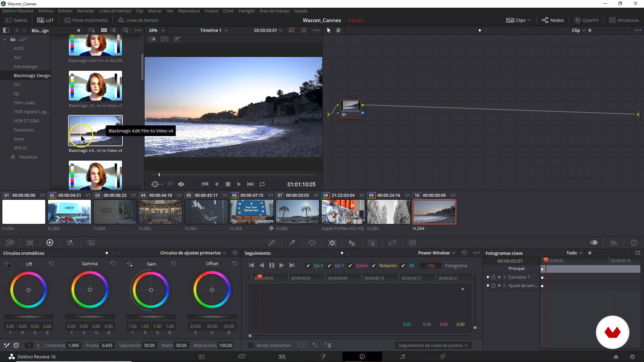The width and height of the screenshot is (644, 362).
Task: Show the Scopes panel icon
Action: 614,243
